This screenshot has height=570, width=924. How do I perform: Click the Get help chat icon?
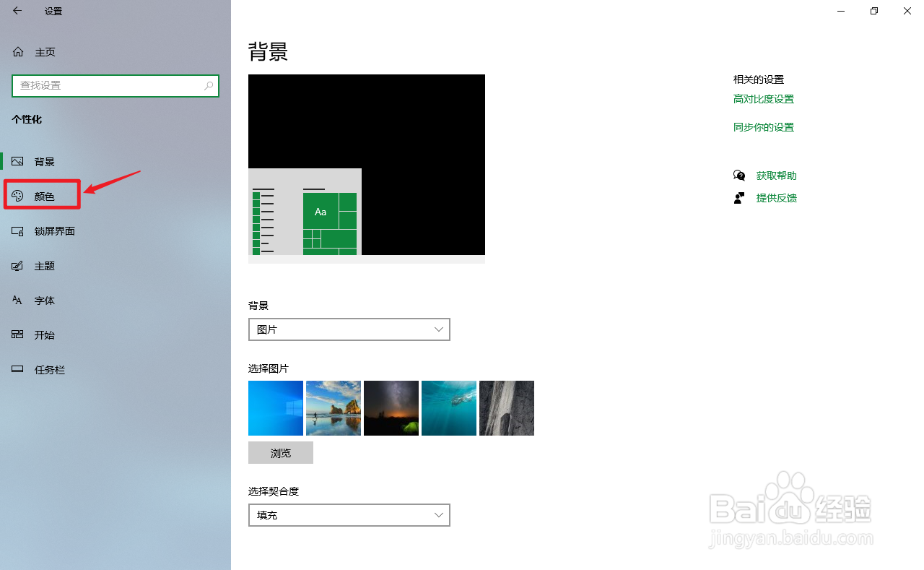pos(739,176)
